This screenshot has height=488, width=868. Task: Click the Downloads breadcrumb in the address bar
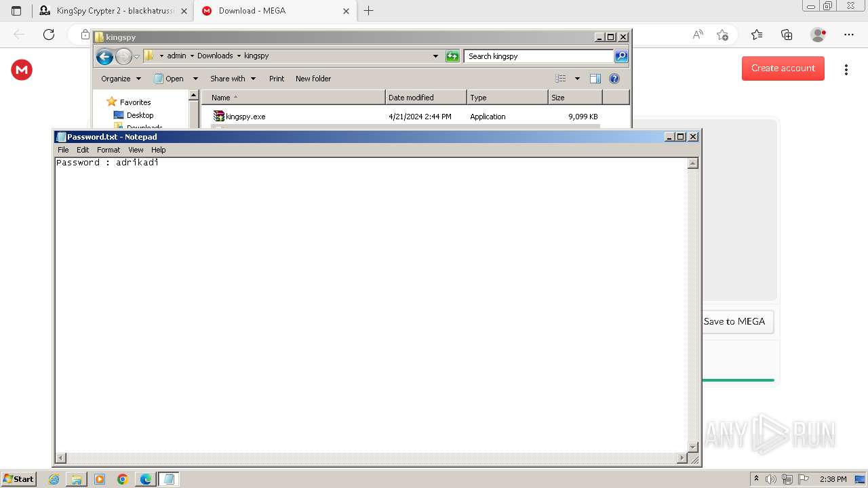point(215,56)
